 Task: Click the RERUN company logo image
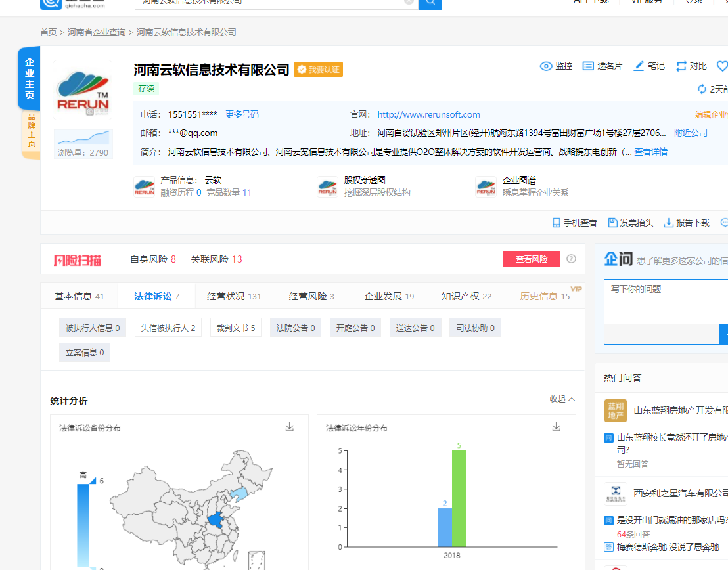(83, 90)
